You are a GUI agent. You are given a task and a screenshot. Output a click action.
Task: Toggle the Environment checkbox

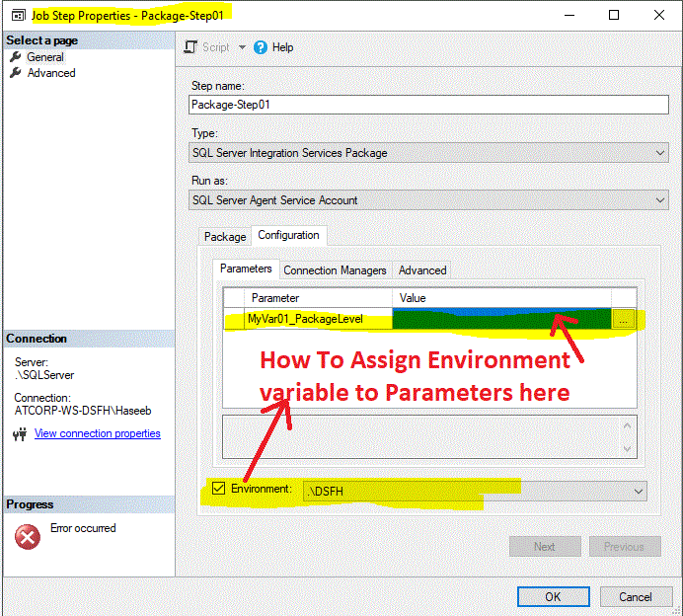pyautogui.click(x=219, y=489)
